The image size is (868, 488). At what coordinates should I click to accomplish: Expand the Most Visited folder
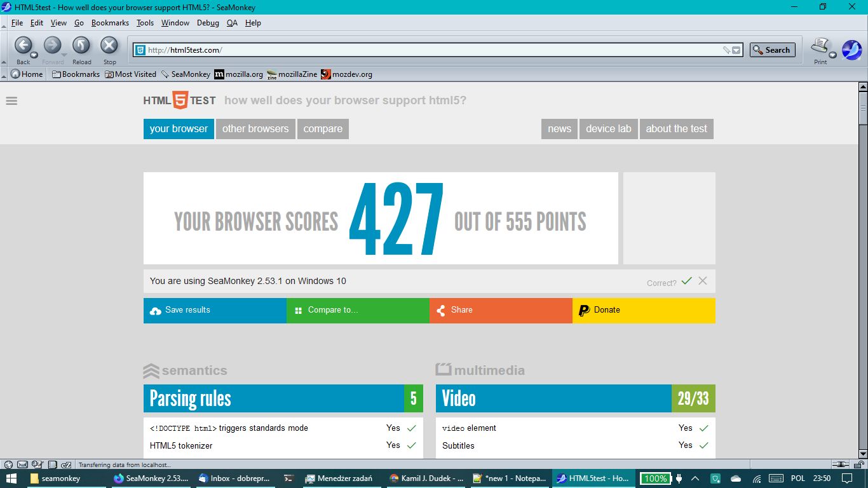point(130,74)
